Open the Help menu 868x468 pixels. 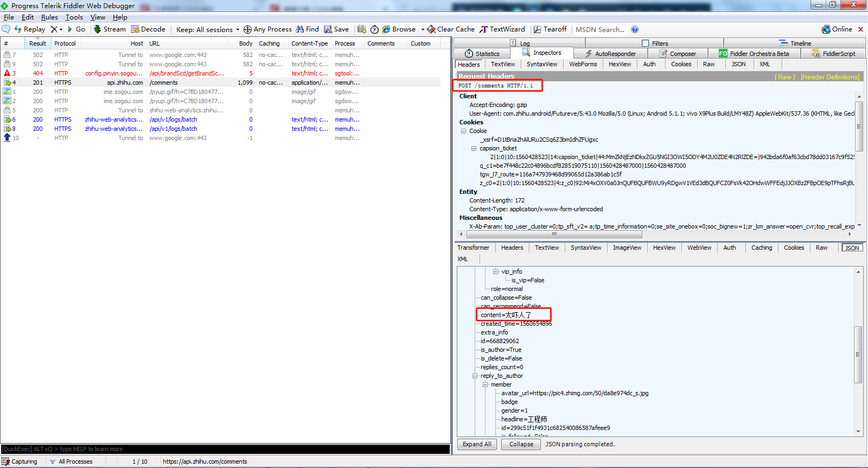[x=120, y=17]
